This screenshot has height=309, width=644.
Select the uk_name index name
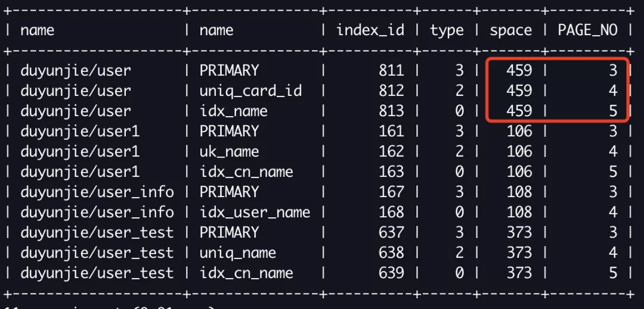[229, 152]
